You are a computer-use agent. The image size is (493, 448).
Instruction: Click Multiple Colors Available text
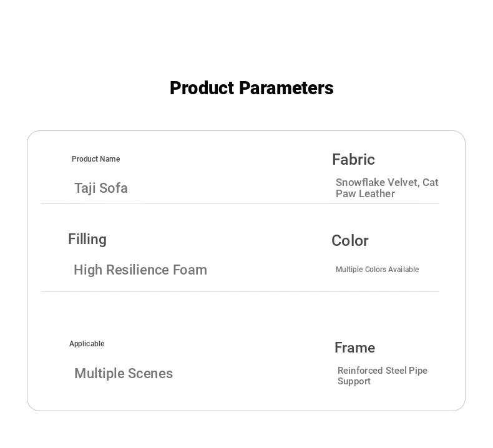[378, 270]
